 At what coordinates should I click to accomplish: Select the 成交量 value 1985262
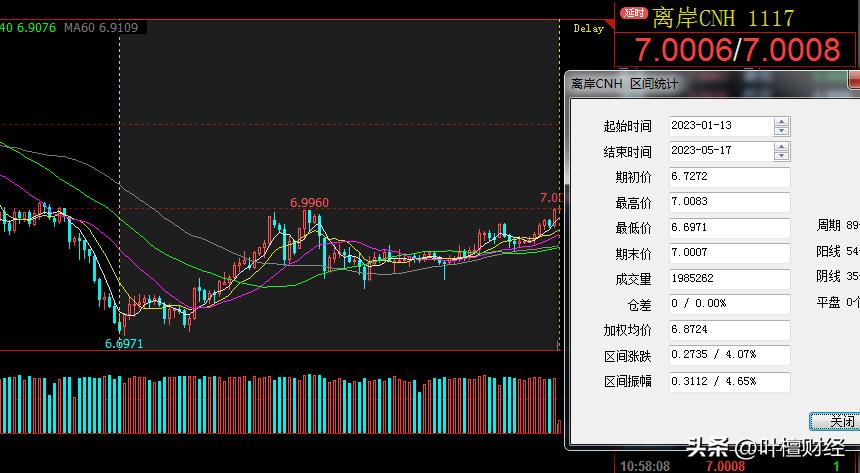[x=729, y=278]
